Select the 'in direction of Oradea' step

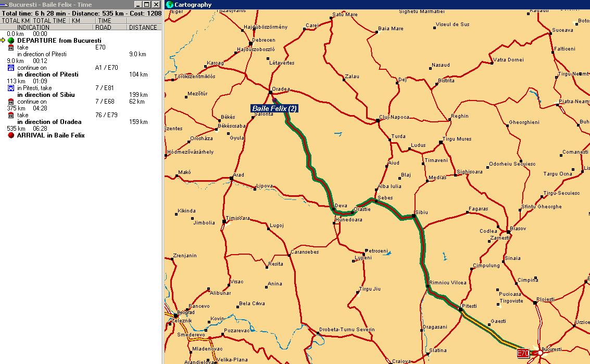point(49,122)
